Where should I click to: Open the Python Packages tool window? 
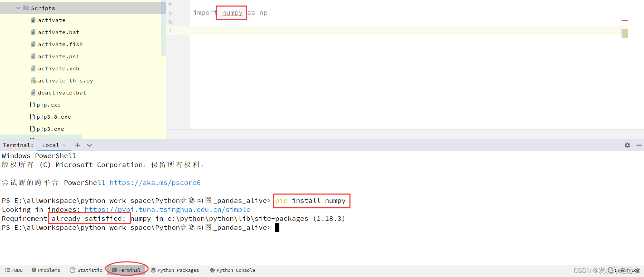point(175,270)
